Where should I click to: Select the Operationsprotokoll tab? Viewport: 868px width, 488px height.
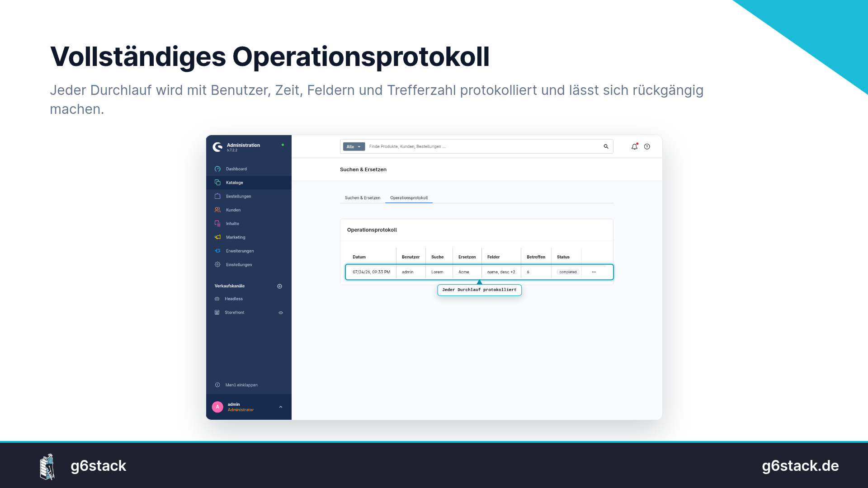pyautogui.click(x=409, y=198)
